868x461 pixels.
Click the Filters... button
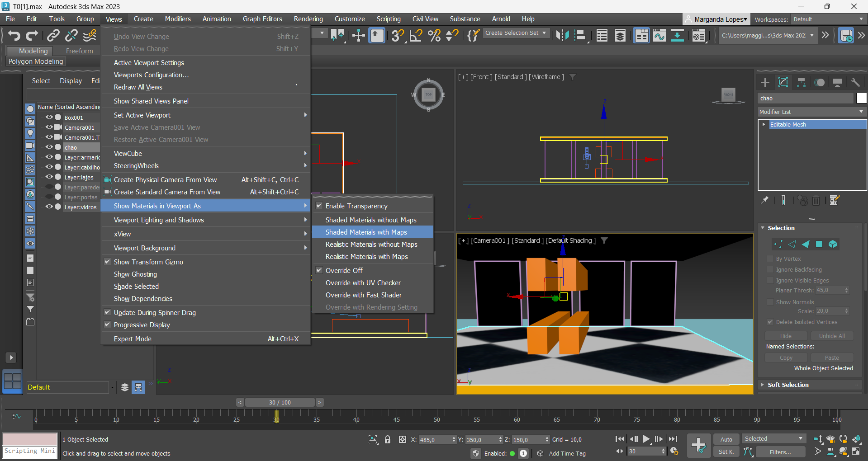(780, 452)
